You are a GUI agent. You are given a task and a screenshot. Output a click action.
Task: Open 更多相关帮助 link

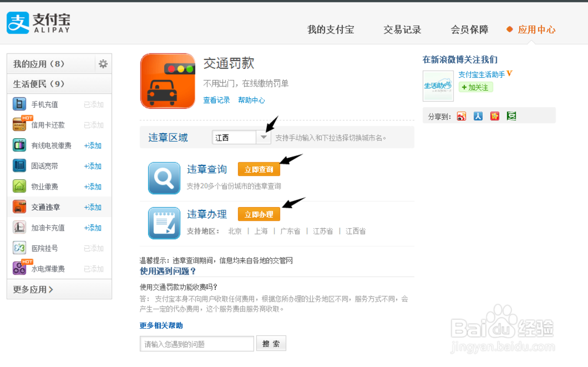(161, 325)
